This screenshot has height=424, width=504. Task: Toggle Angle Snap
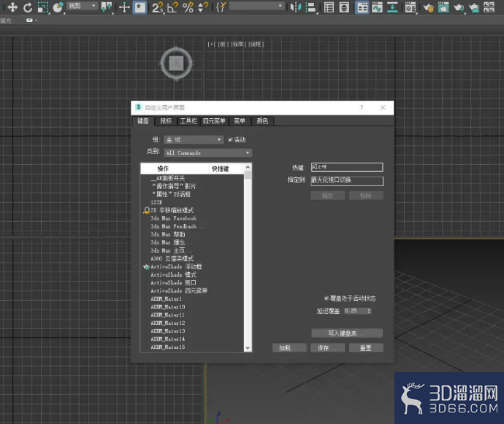click(x=172, y=7)
